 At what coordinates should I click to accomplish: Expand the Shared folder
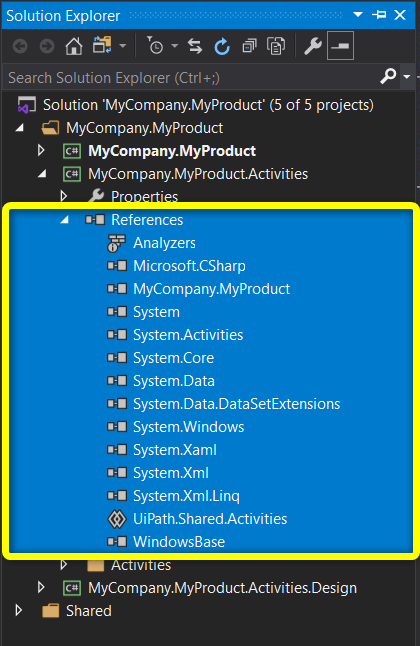(x=18, y=611)
